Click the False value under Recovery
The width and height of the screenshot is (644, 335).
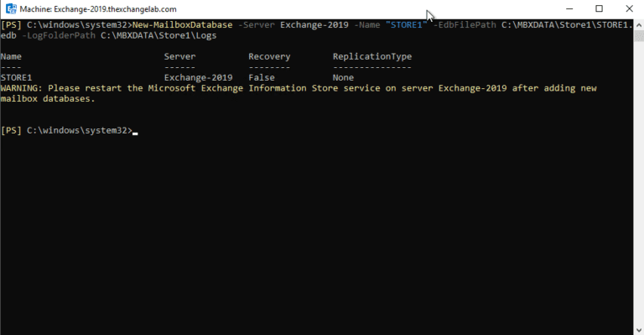tap(262, 78)
